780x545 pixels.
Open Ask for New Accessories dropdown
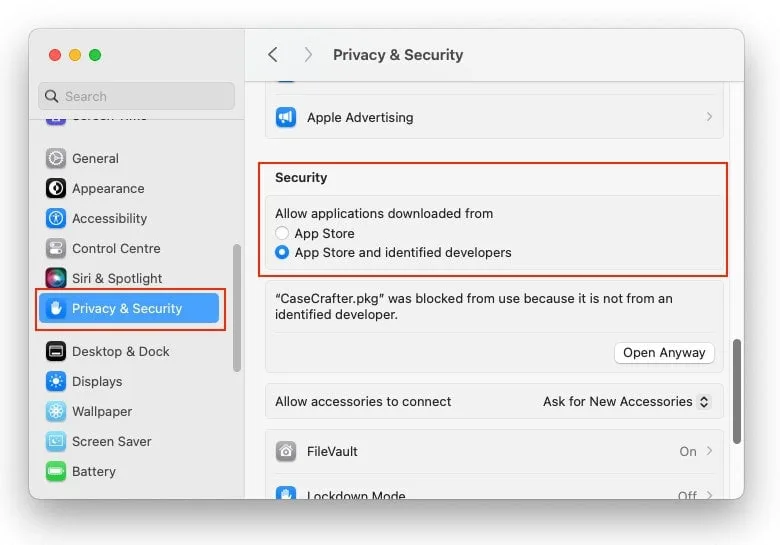pyautogui.click(x=627, y=401)
